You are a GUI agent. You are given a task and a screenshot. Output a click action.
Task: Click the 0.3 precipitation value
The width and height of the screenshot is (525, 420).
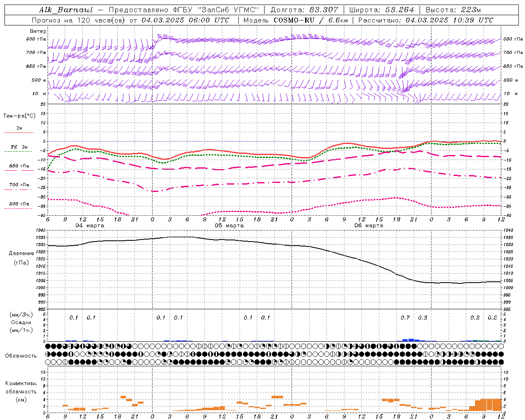pos(422,317)
